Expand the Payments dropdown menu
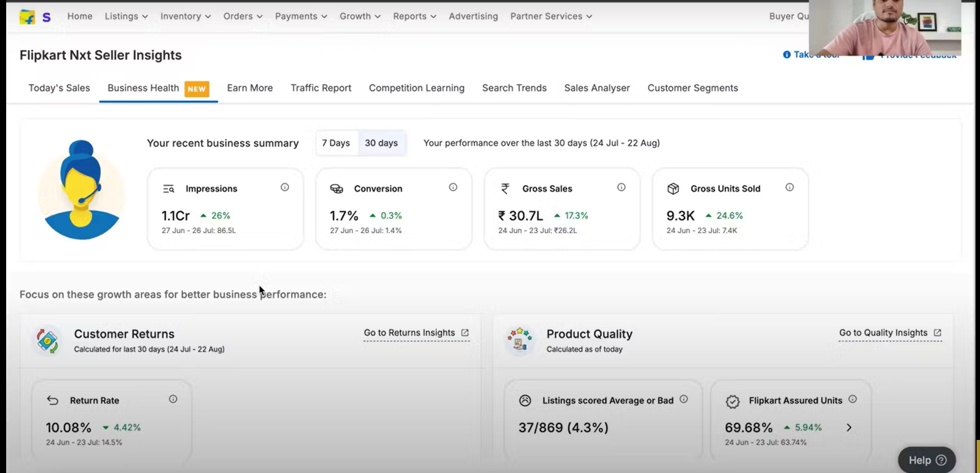980x473 pixels. pyautogui.click(x=301, y=16)
